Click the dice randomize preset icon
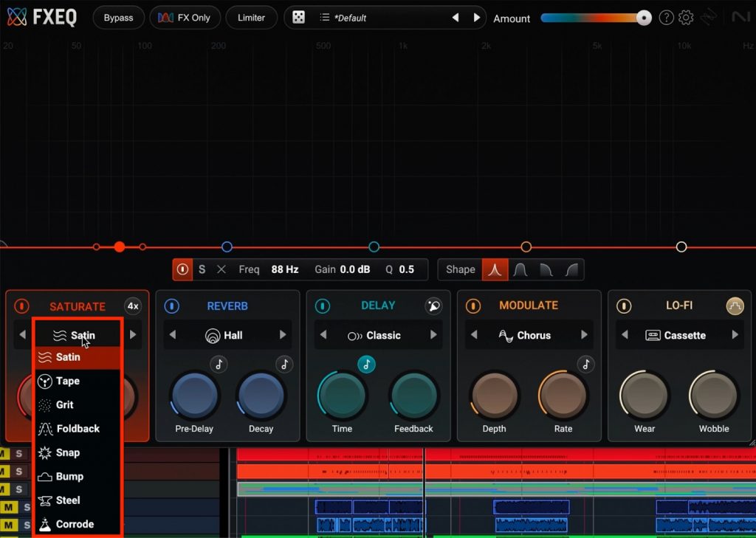 click(298, 18)
